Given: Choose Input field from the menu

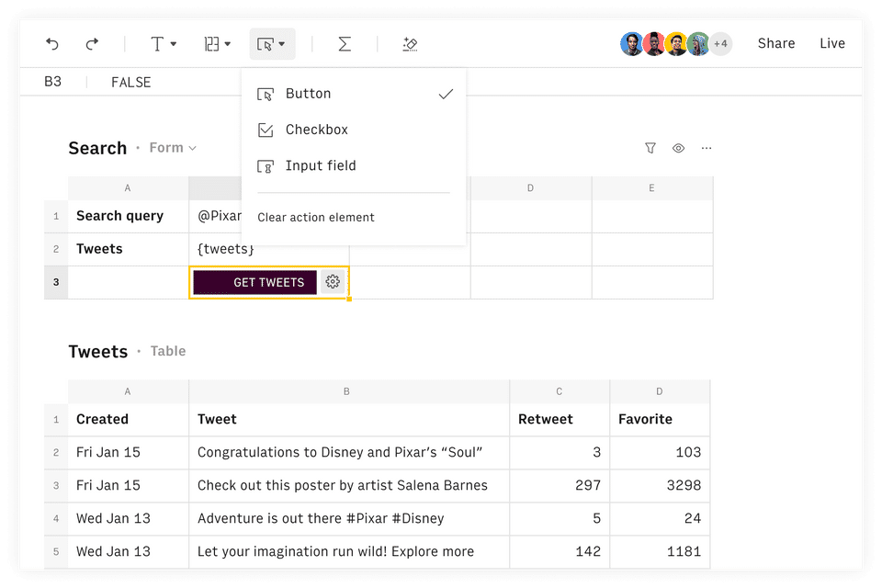Looking at the screenshot, I should click(320, 165).
